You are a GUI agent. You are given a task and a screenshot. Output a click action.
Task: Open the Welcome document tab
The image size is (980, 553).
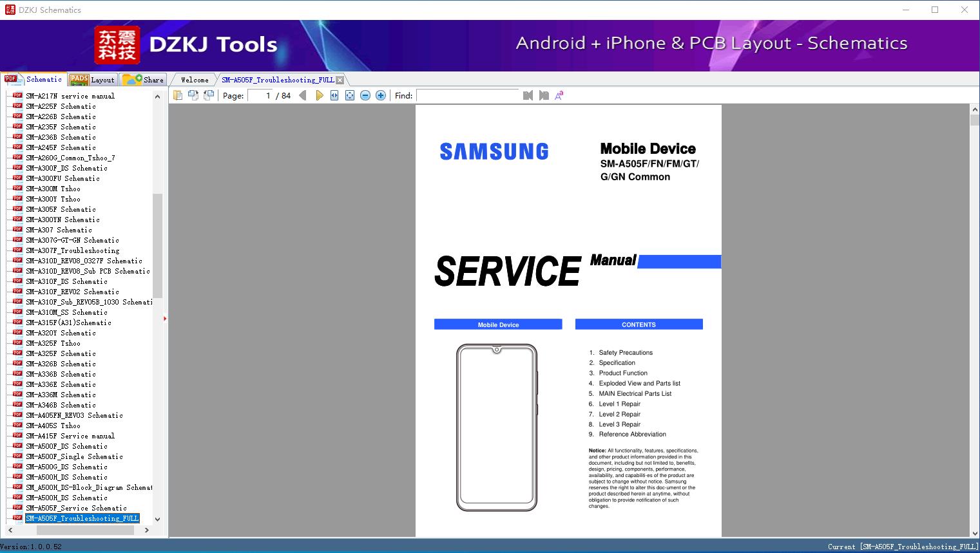pos(195,80)
